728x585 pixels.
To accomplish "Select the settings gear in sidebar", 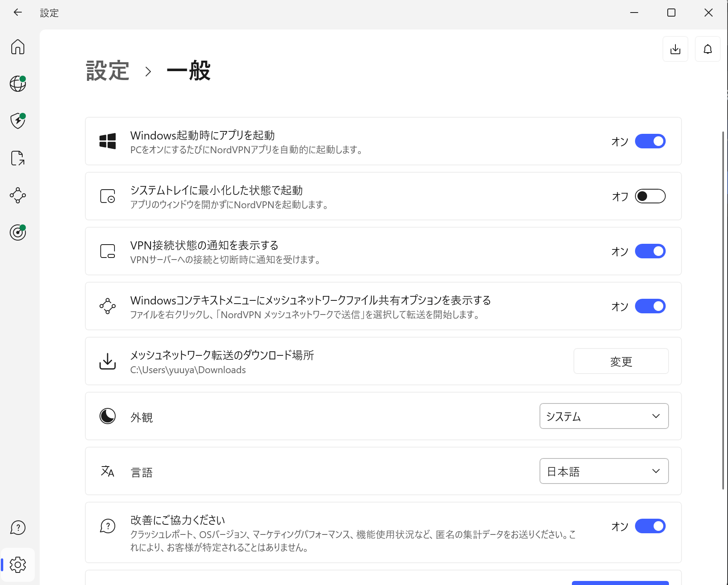I will click(x=18, y=565).
